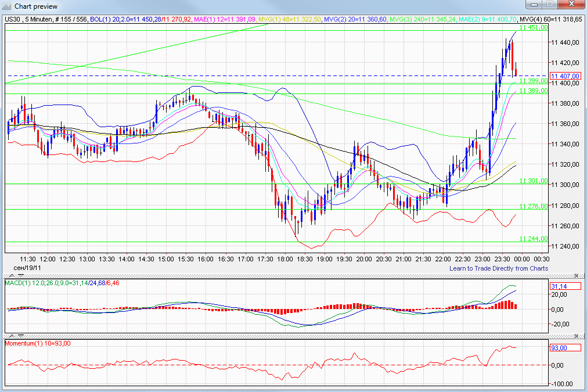Click the 11 340,00 price axis label
Viewport: 587px width, 392px height.
[x=565, y=144]
